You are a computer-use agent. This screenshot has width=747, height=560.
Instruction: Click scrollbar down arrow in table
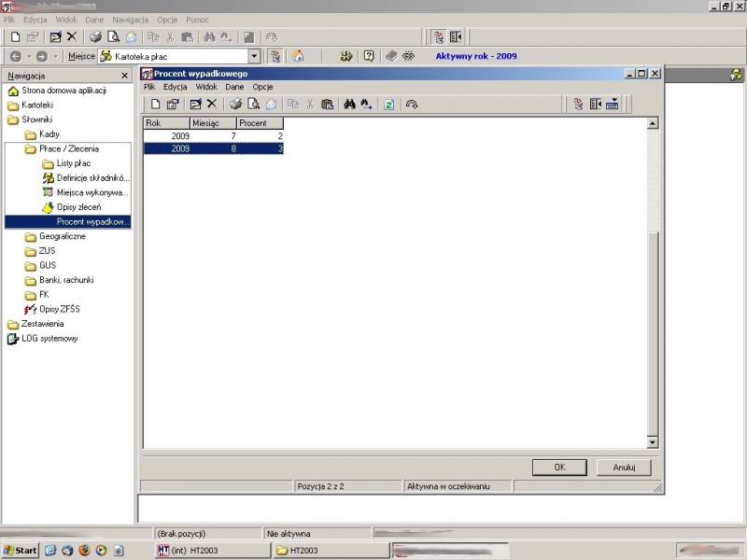coord(653,442)
